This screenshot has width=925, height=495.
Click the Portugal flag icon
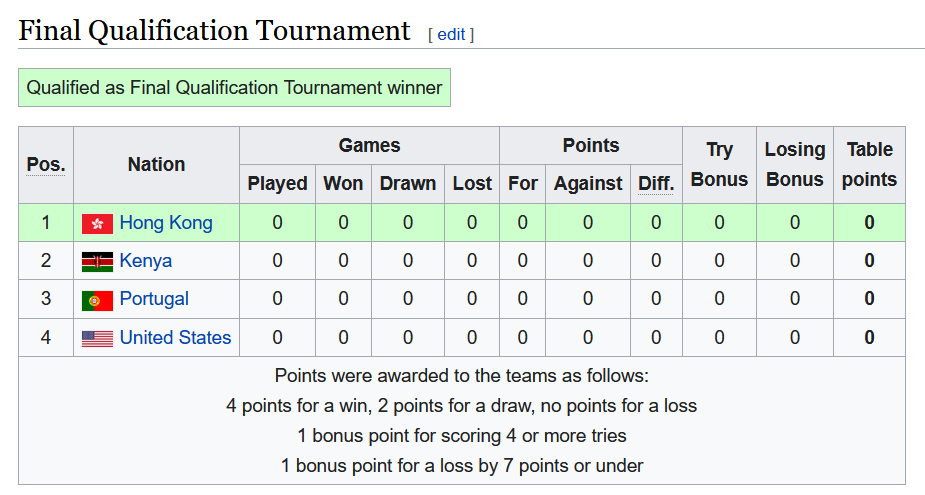point(97,300)
